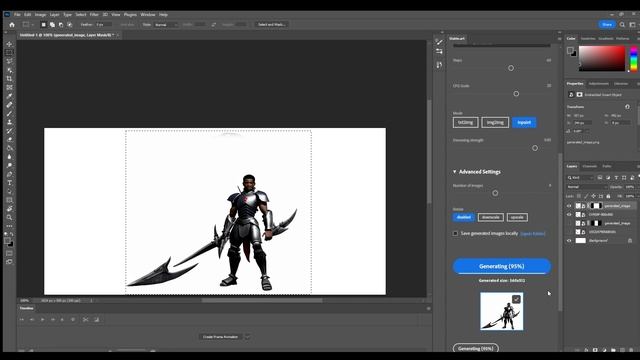Open the Plugins menu
The image size is (640, 360).
point(130,15)
